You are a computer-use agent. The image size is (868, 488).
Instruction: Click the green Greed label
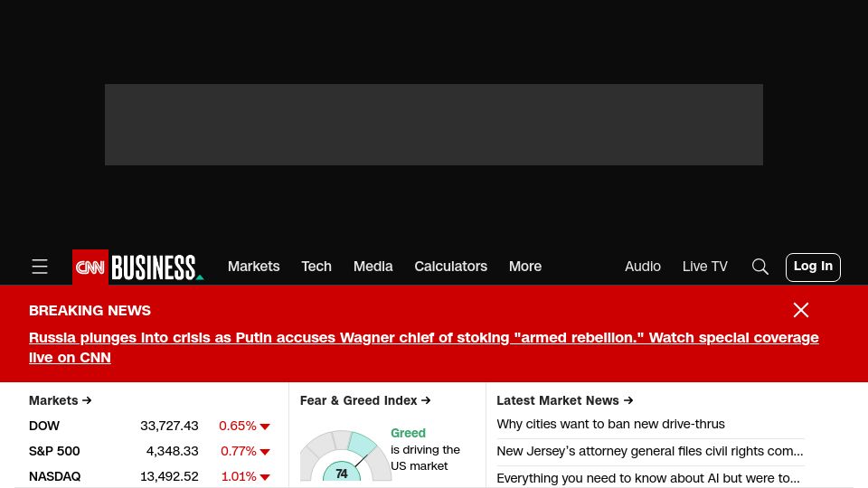pyautogui.click(x=408, y=433)
